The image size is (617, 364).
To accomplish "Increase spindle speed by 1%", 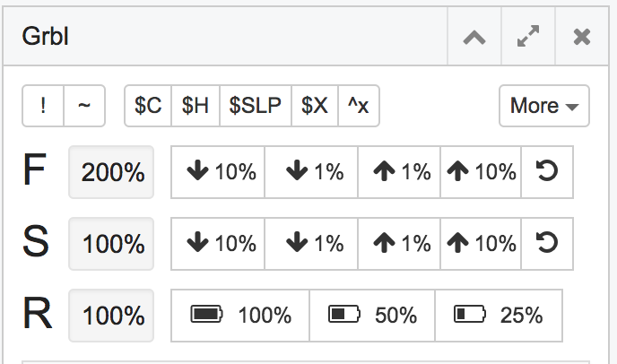I will [399, 243].
